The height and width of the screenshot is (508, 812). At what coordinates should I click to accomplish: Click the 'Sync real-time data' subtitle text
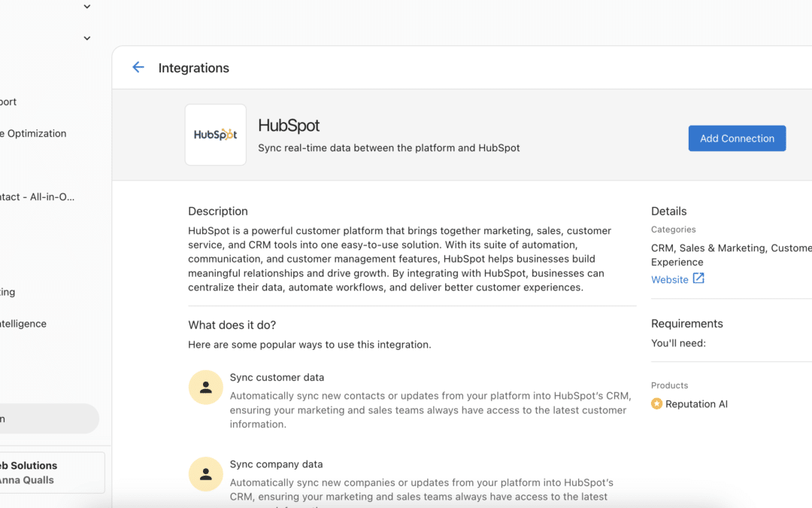pos(389,148)
